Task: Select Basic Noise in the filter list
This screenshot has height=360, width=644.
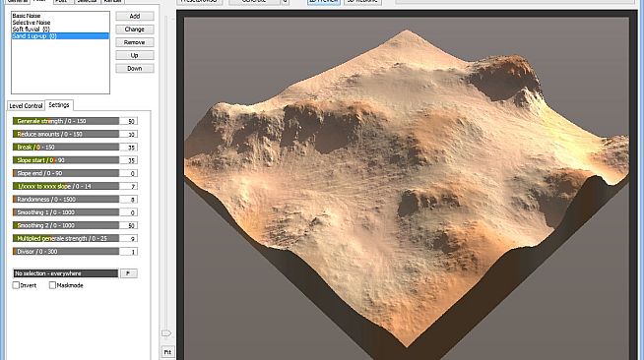Action: 60,16
